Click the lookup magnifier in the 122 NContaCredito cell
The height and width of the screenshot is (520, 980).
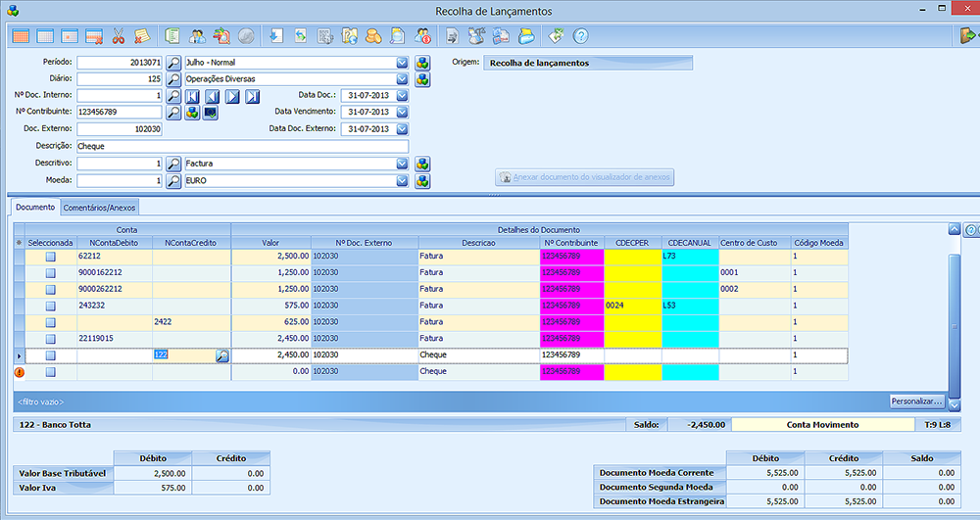(x=221, y=355)
